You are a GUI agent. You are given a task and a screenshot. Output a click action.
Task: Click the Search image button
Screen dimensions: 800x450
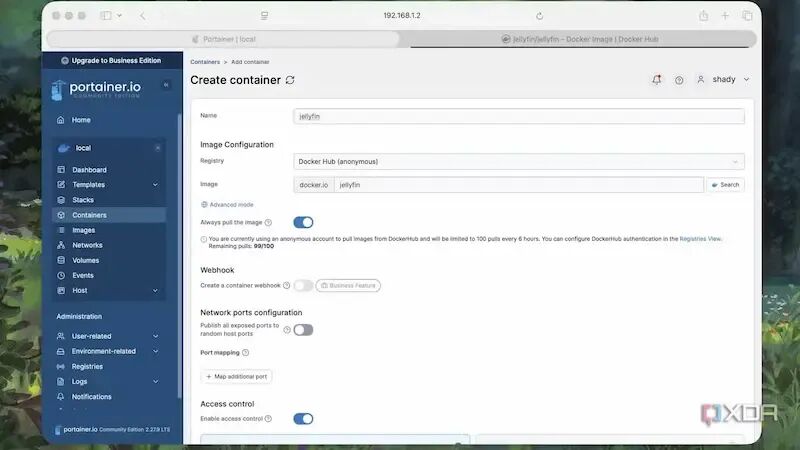(725, 185)
